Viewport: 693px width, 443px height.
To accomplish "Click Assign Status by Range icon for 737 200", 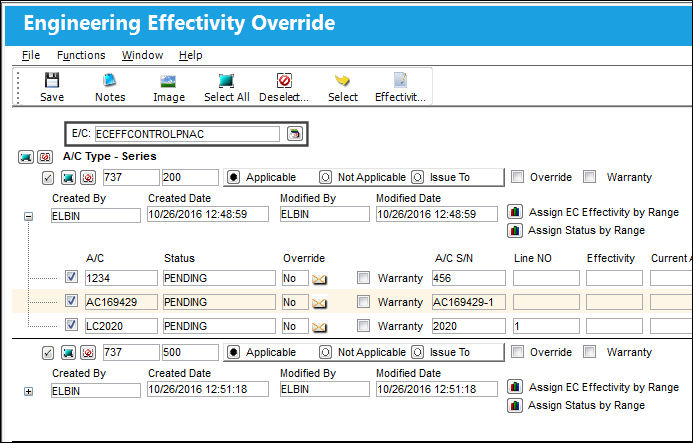I will (x=515, y=230).
